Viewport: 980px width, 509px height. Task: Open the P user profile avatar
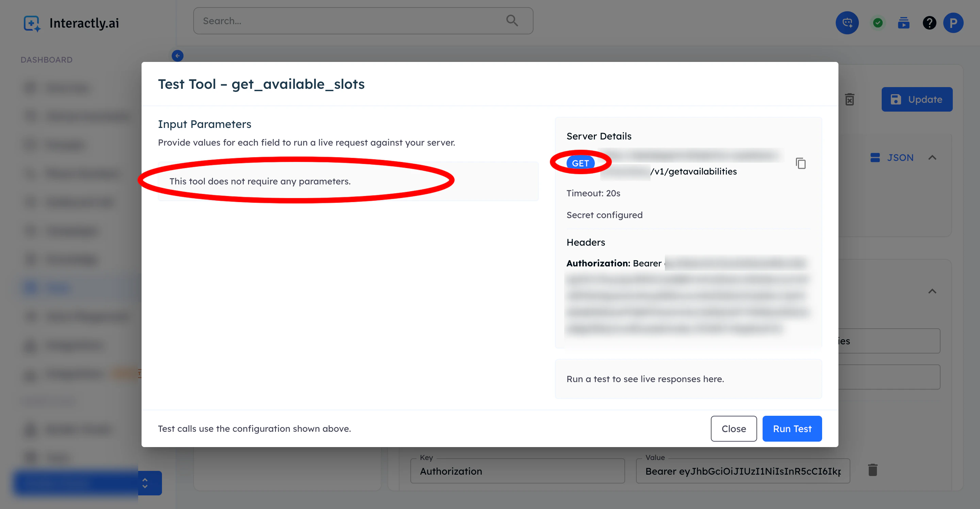[953, 23]
